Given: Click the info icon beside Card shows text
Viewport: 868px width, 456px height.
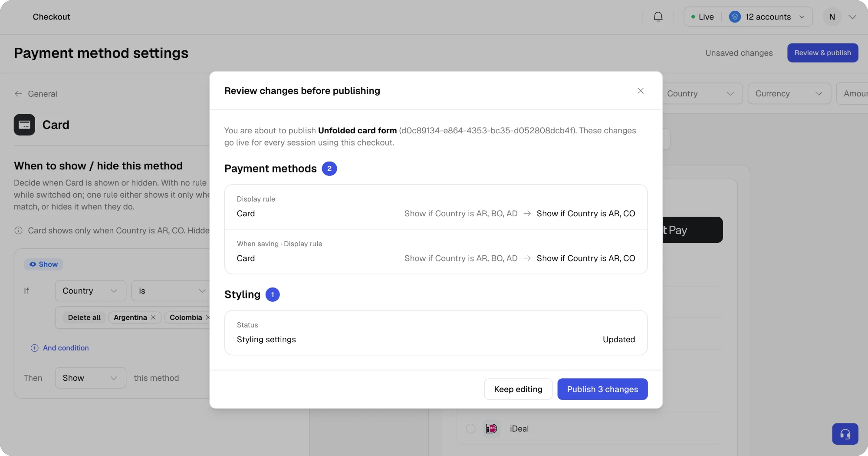Looking at the screenshot, I should click(x=18, y=231).
